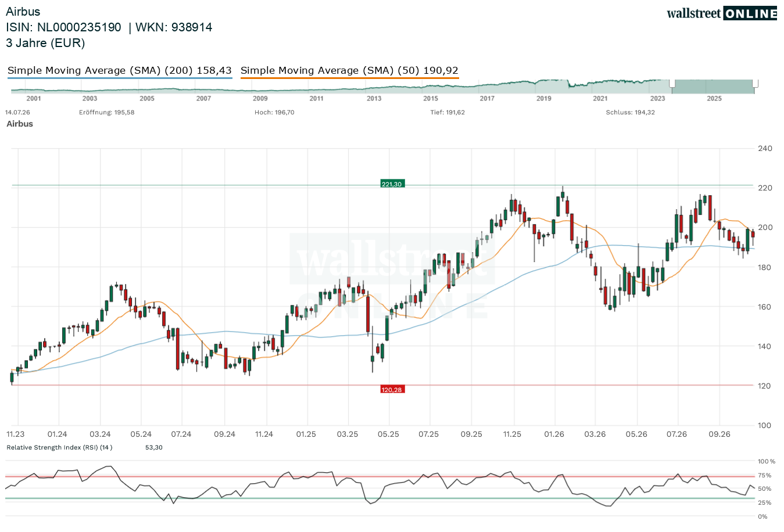Grab the left handle of the range navigator

tap(672, 83)
